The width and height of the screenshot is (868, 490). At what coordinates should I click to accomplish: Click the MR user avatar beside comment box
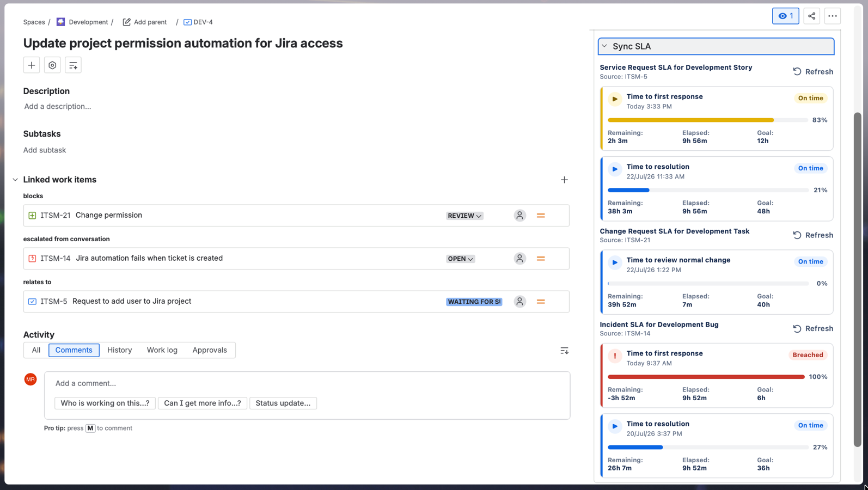click(x=30, y=379)
